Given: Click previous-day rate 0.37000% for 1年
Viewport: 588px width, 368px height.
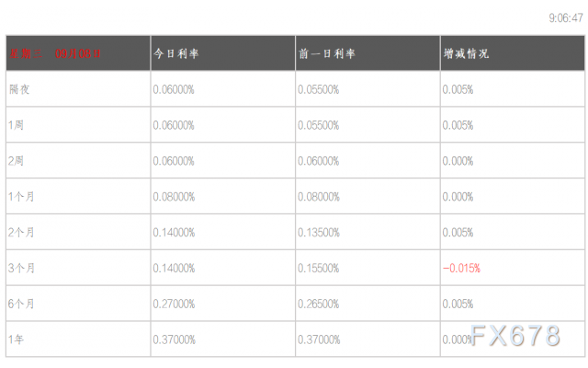Looking at the screenshot, I should [x=319, y=339].
